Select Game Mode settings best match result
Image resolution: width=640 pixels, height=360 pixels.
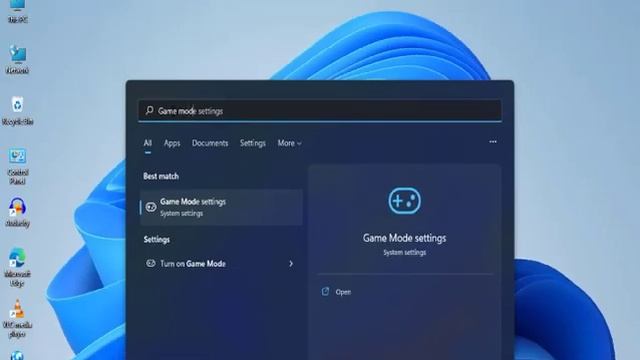pos(221,207)
